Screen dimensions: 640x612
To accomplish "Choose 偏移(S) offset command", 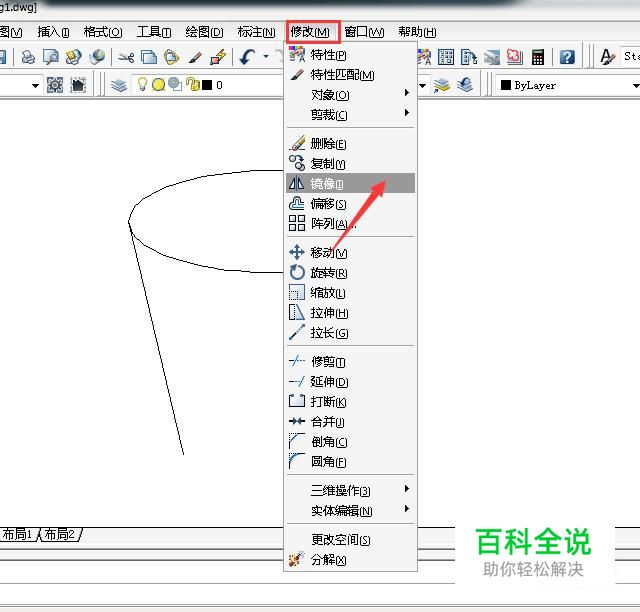I will 351,203.
